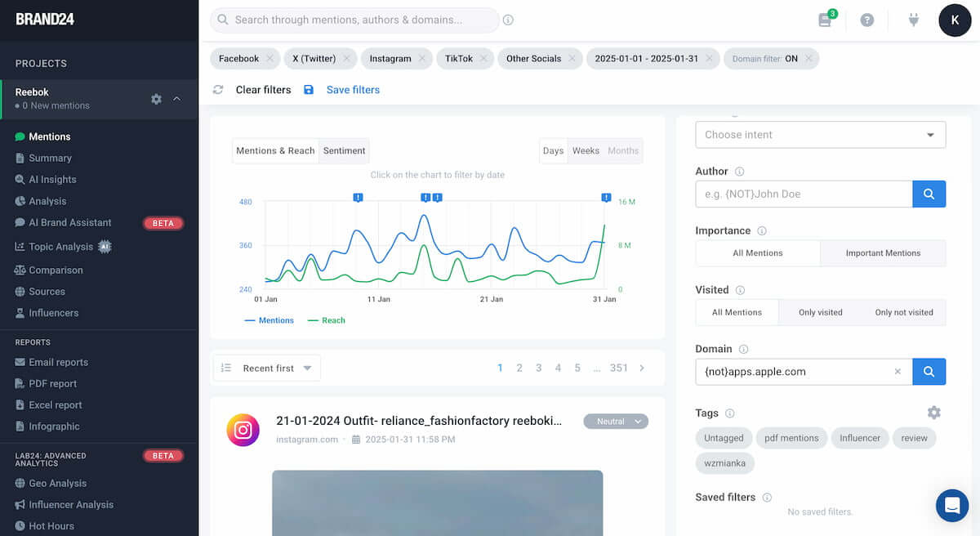Screen dimensions: 980x536
Task: Open Topic Analysis in the sidebar
Action: [x=61, y=246]
